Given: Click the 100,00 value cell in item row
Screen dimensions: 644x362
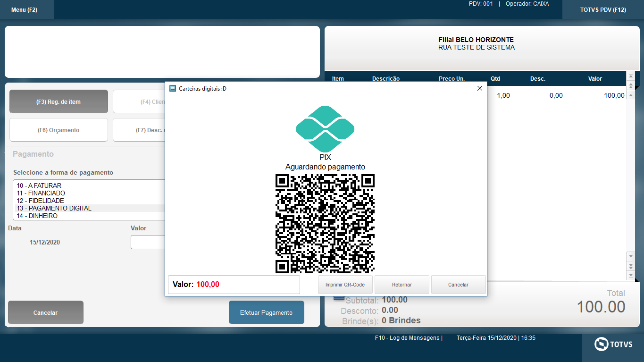Looking at the screenshot, I should (614, 95).
